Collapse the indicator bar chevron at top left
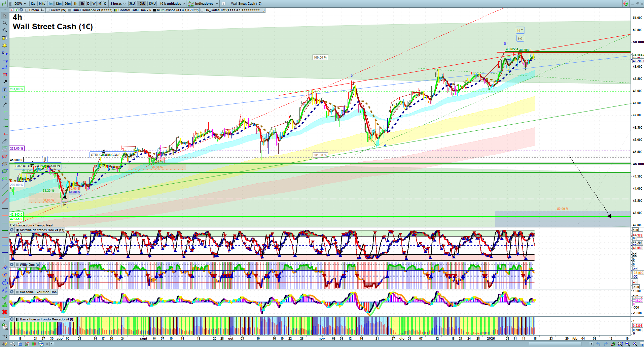The image size is (644, 347). coord(4,10)
